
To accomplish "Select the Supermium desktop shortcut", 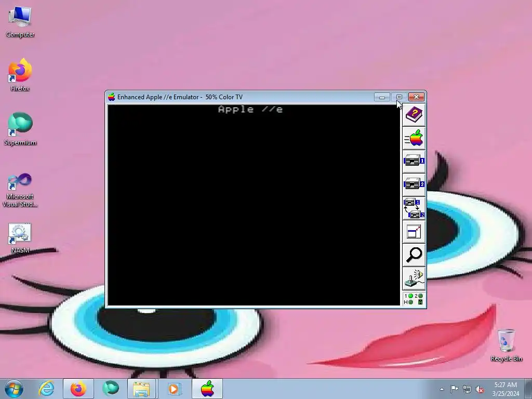I will coord(20,129).
